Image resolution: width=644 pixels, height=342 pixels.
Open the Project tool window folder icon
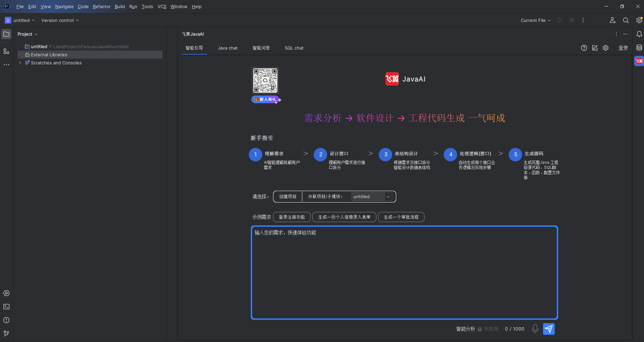[6, 34]
